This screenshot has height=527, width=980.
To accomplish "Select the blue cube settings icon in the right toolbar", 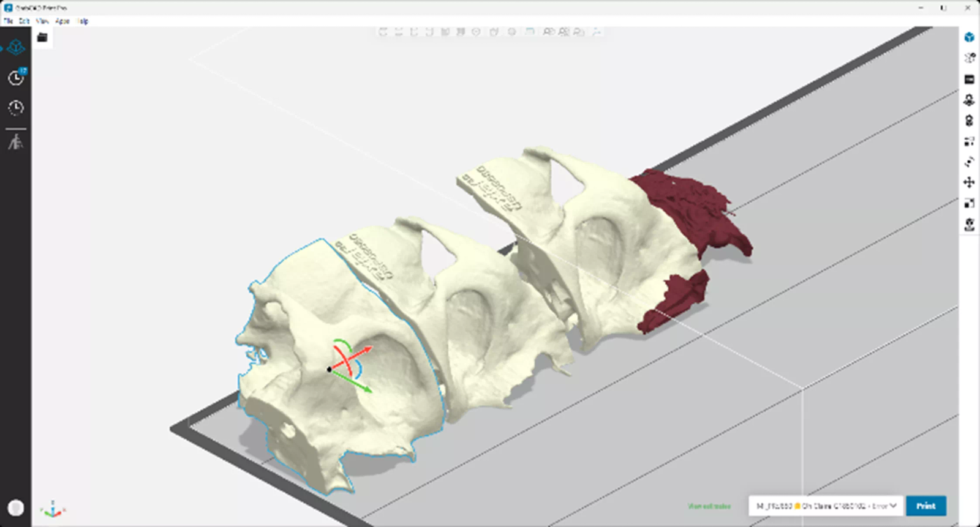I will point(969,37).
